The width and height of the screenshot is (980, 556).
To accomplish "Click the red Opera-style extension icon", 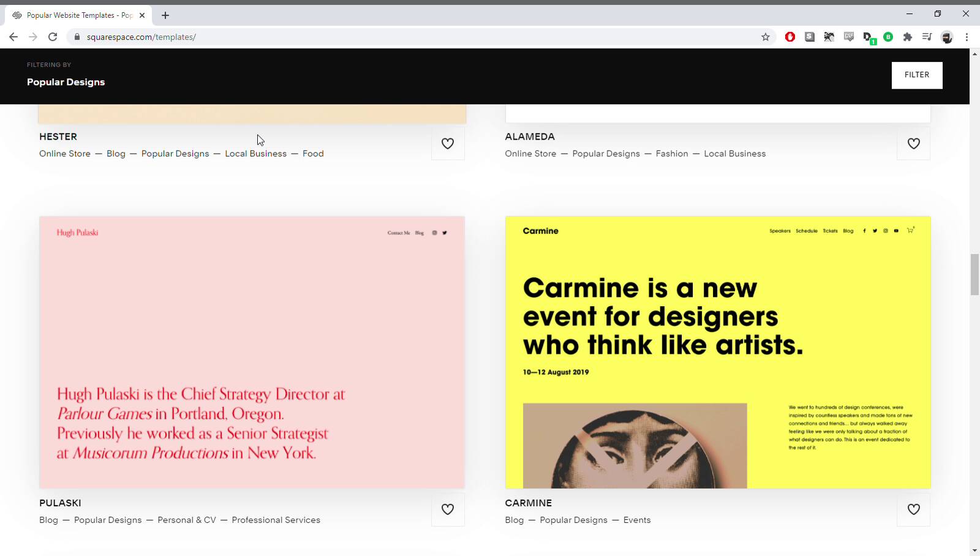I will point(790,37).
